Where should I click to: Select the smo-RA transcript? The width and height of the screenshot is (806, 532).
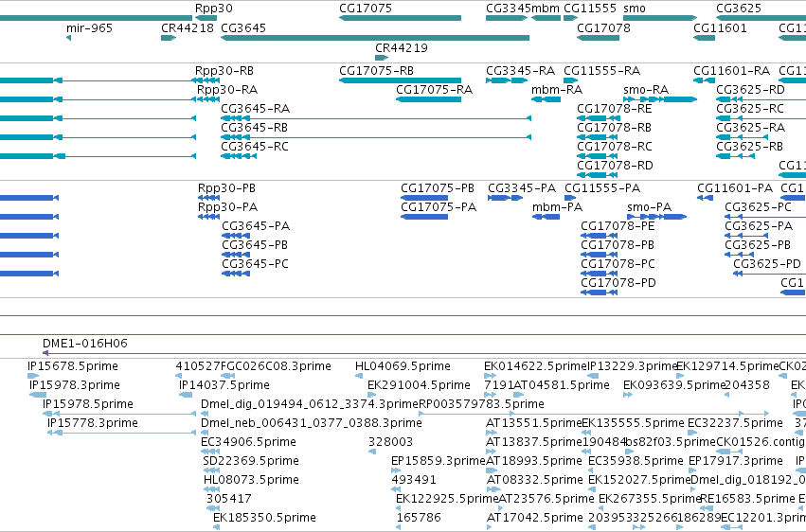point(660,99)
